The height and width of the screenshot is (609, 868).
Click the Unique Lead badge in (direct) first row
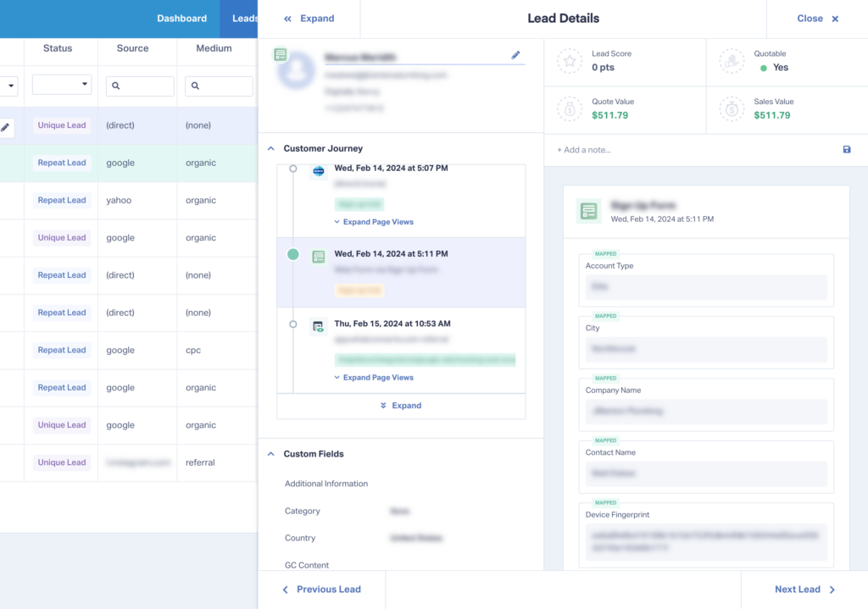point(61,125)
